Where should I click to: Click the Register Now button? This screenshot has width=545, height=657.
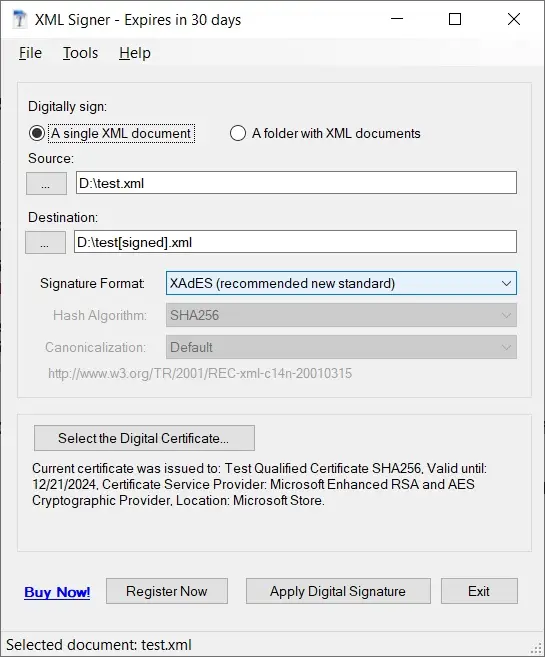(167, 591)
